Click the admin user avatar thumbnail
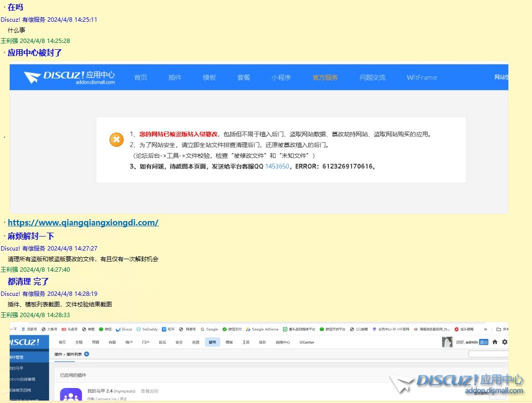532x403 pixels. click(447, 342)
